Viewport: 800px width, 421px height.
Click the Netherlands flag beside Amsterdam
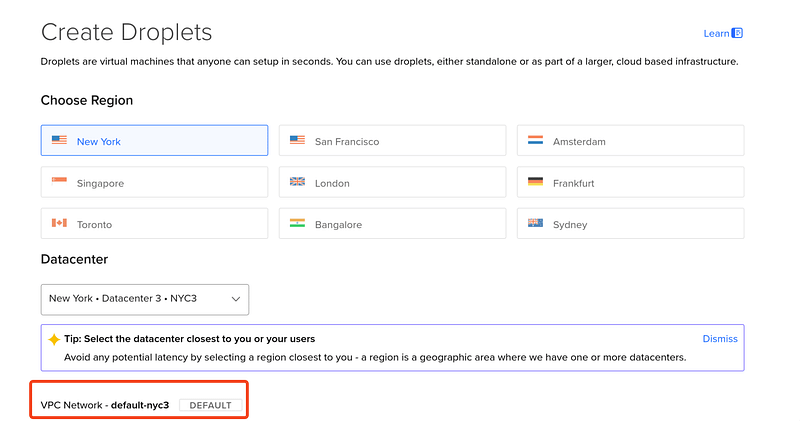click(x=535, y=141)
